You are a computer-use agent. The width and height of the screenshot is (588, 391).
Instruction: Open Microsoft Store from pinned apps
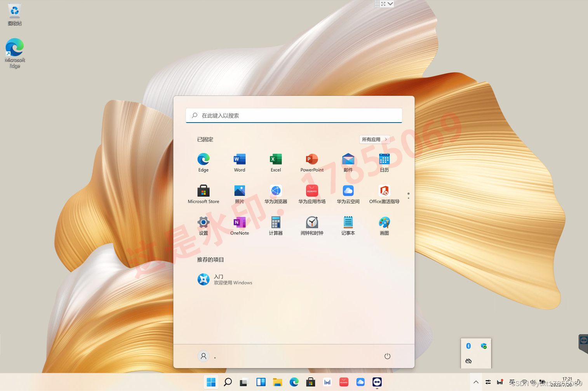(x=203, y=194)
